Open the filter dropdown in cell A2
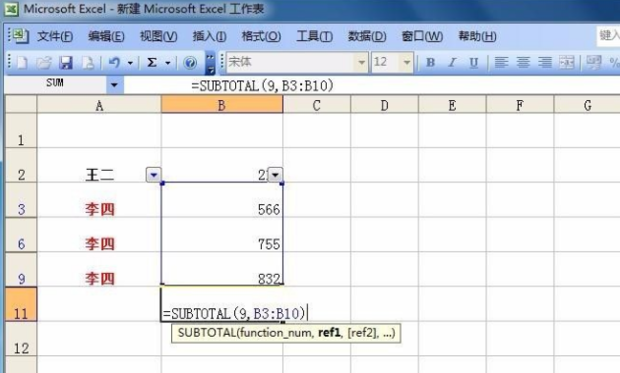The width and height of the screenshot is (620, 373). click(153, 174)
